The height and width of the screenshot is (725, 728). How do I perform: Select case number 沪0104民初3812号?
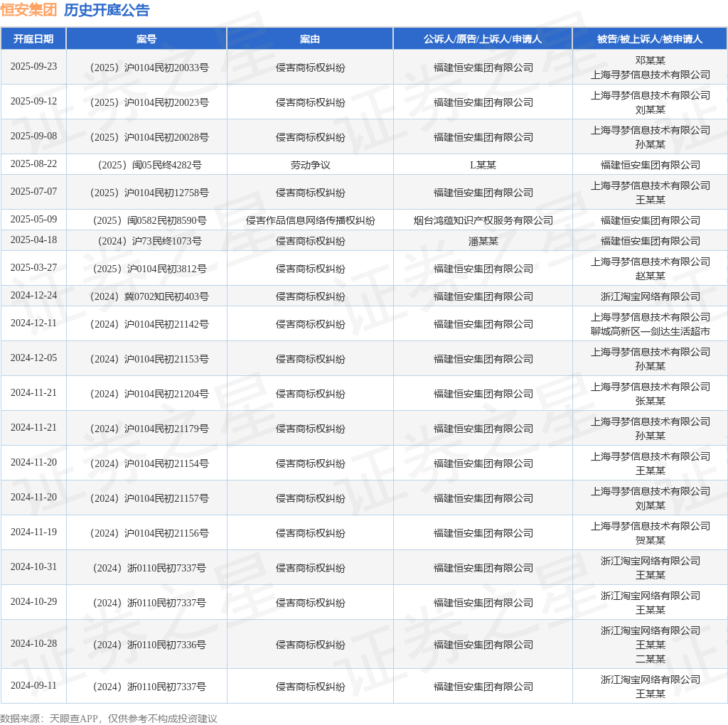[x=149, y=269]
